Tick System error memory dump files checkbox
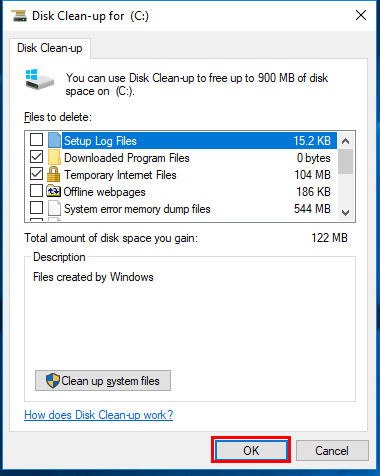 pos(36,208)
